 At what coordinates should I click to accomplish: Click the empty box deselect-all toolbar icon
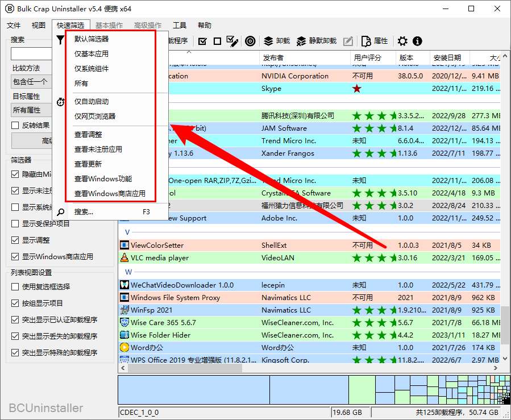click(217, 41)
